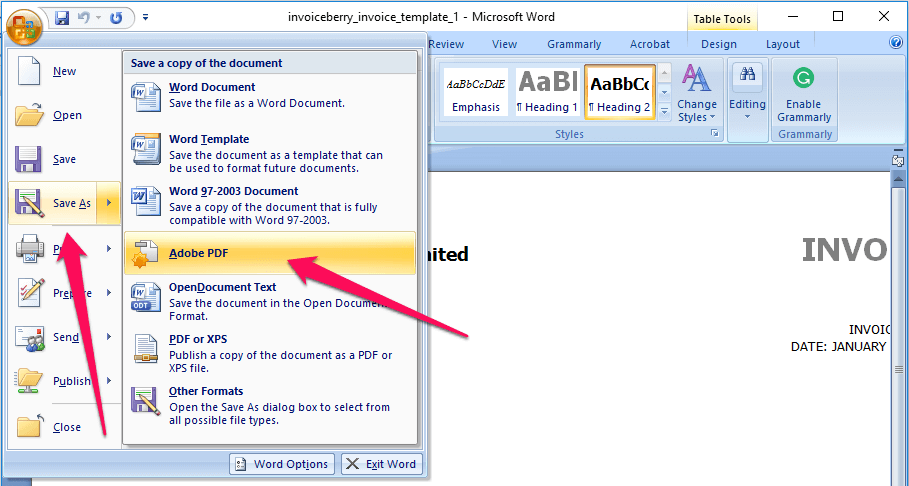Expand the Prepare submenu arrow
Screen dimensions: 909x486
(109, 293)
